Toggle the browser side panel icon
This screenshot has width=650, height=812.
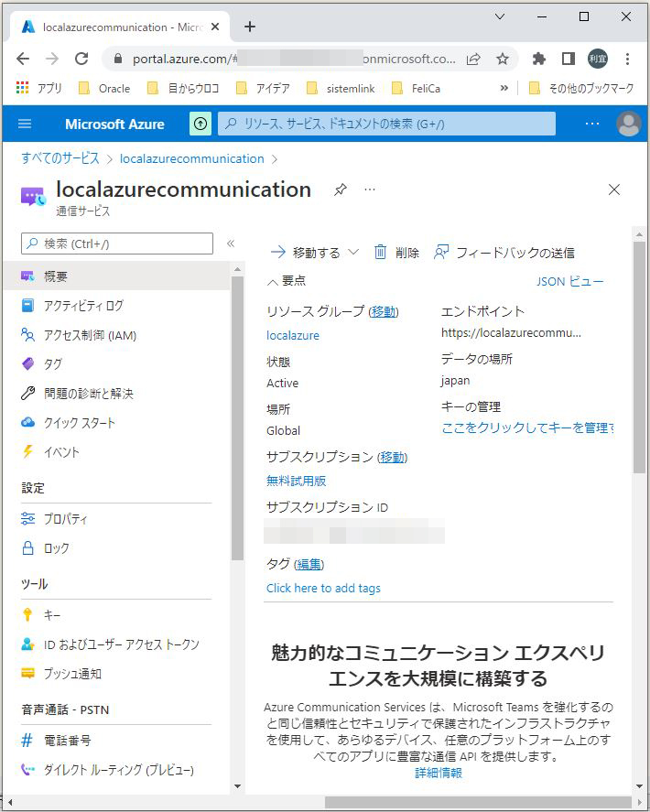(569, 59)
